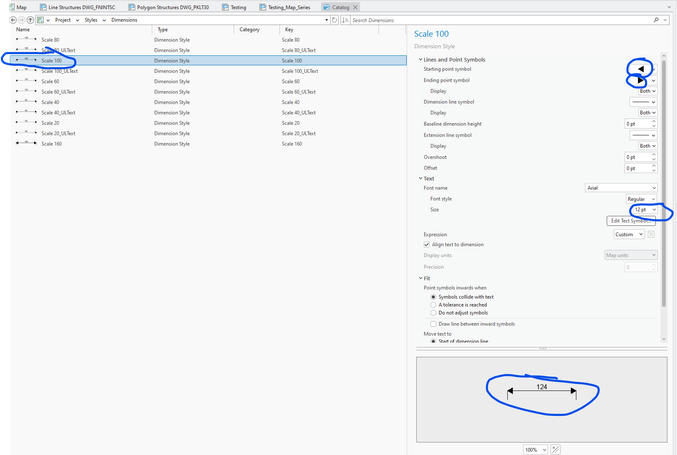Open the text Size 12 pt dropdown

pos(644,210)
